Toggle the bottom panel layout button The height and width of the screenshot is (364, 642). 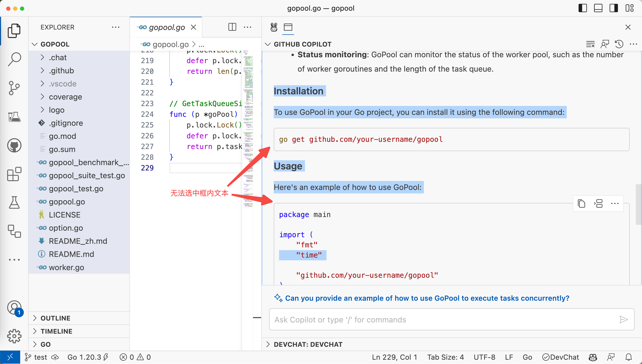[x=598, y=8]
